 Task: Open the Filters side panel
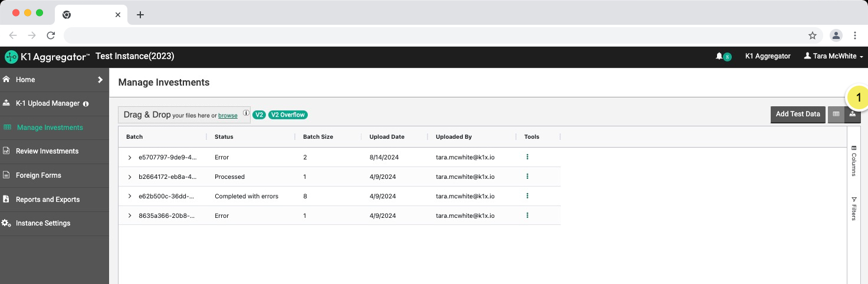point(853,208)
